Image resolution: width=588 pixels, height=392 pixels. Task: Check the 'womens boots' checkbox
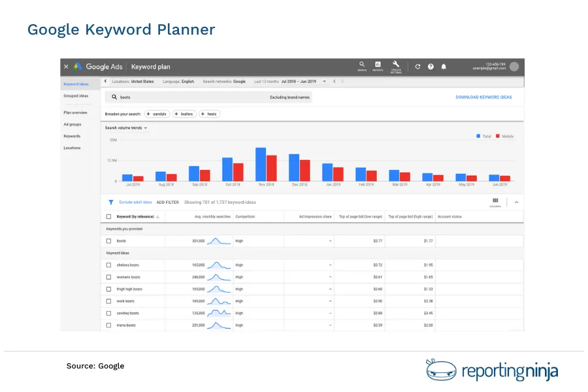point(108,277)
